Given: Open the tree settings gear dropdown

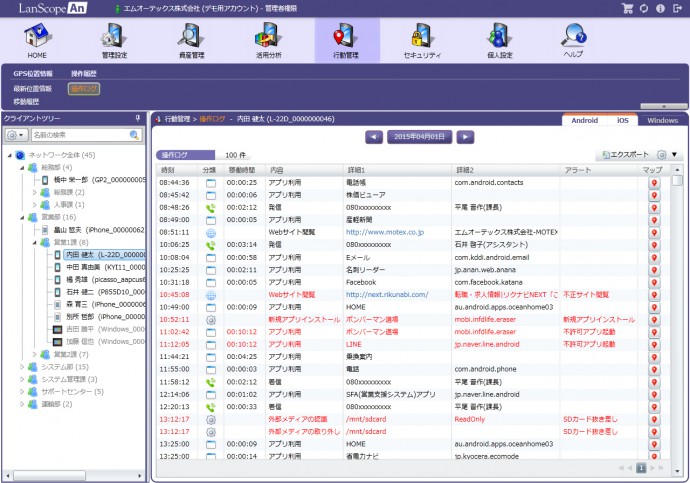Looking at the screenshot, I should [16, 135].
